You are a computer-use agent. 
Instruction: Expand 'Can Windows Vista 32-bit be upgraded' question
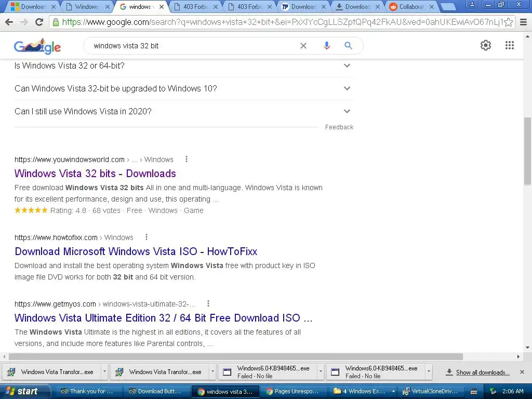pos(183,88)
